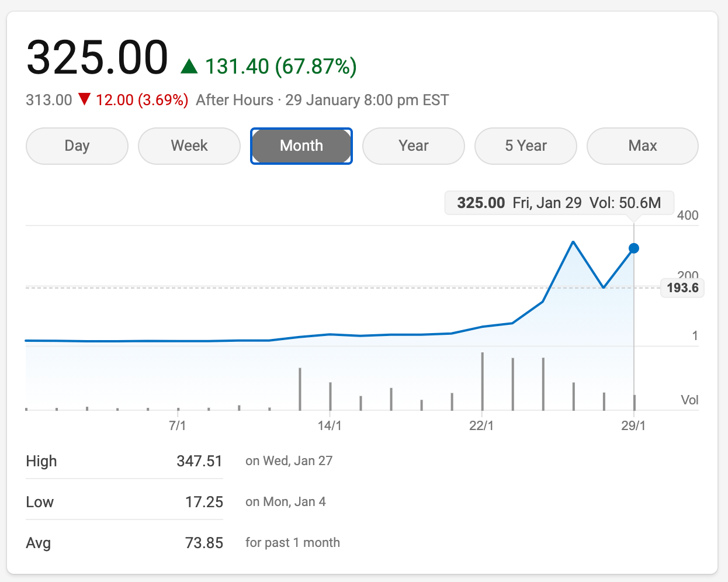Click the 193.6 previous close label

(x=682, y=288)
